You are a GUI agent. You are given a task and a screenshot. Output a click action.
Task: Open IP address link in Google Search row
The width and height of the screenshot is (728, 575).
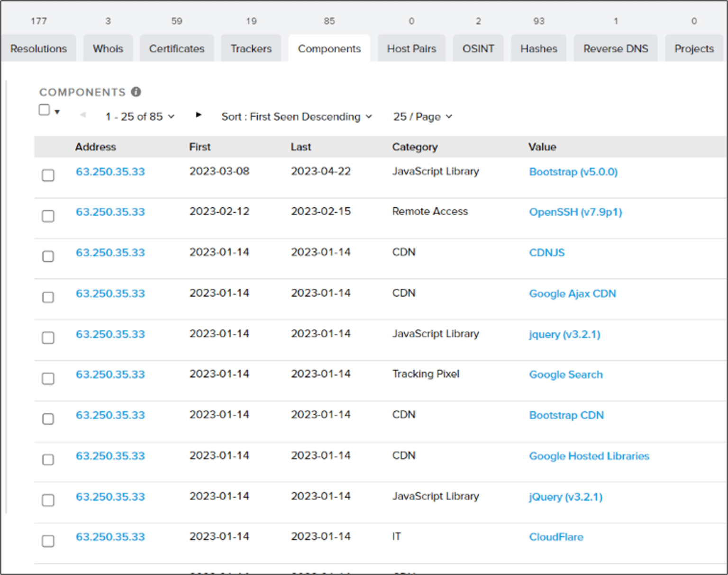click(110, 374)
